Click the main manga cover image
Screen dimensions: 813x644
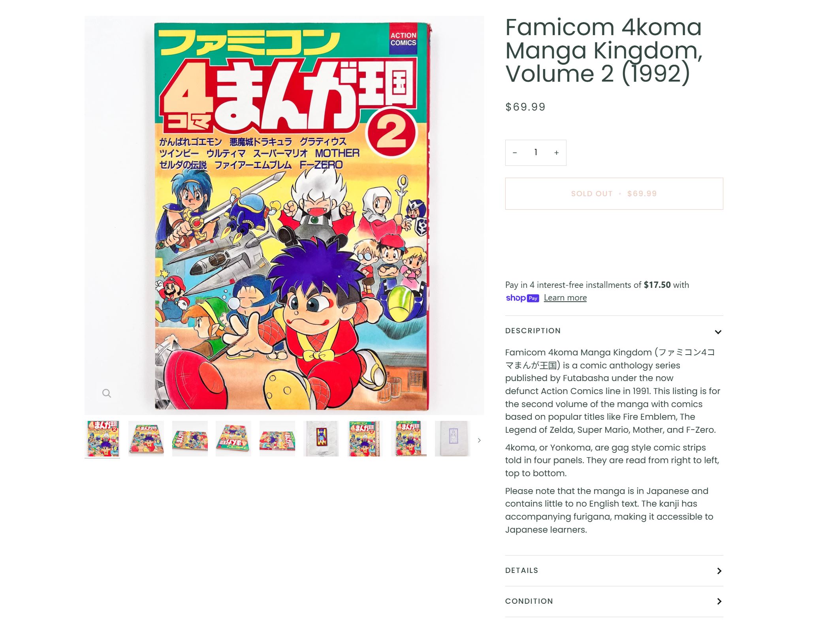point(284,215)
